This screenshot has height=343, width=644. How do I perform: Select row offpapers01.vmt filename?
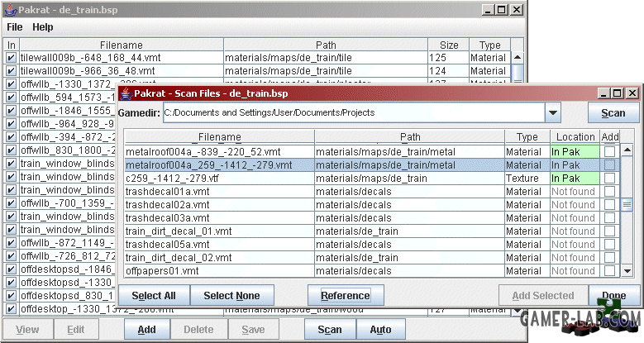click(162, 271)
